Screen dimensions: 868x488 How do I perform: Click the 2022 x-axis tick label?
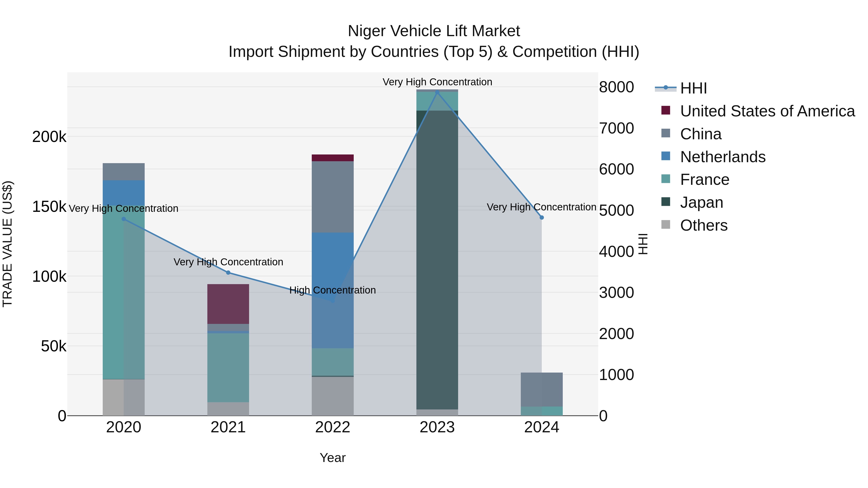[332, 427]
